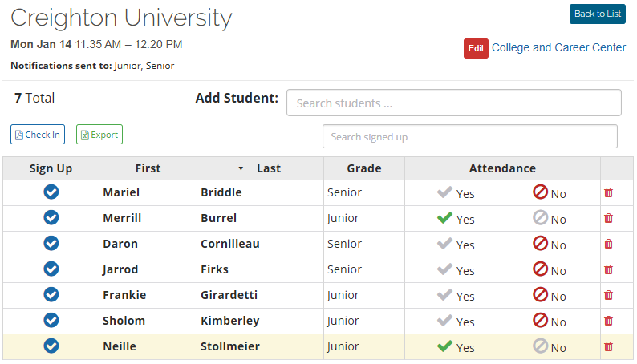Open College and Career Center link
Viewport: 637px width, 364px height.
pyautogui.click(x=558, y=47)
